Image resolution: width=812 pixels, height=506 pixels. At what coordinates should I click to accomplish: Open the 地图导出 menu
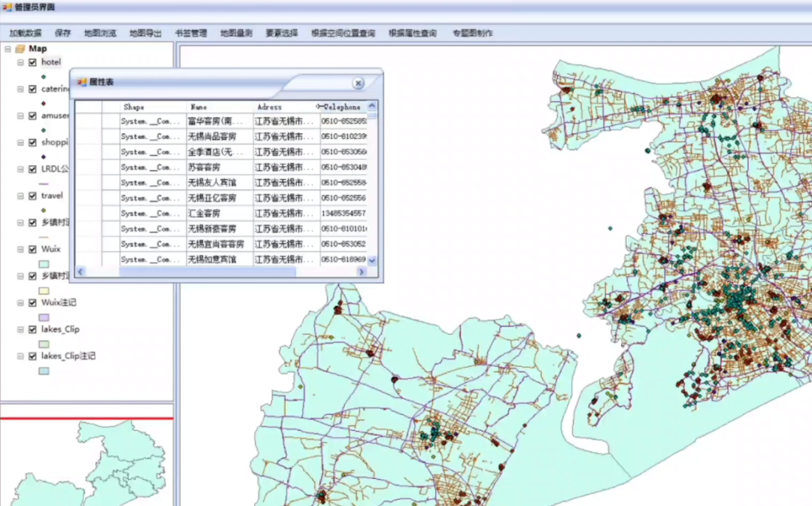(146, 33)
